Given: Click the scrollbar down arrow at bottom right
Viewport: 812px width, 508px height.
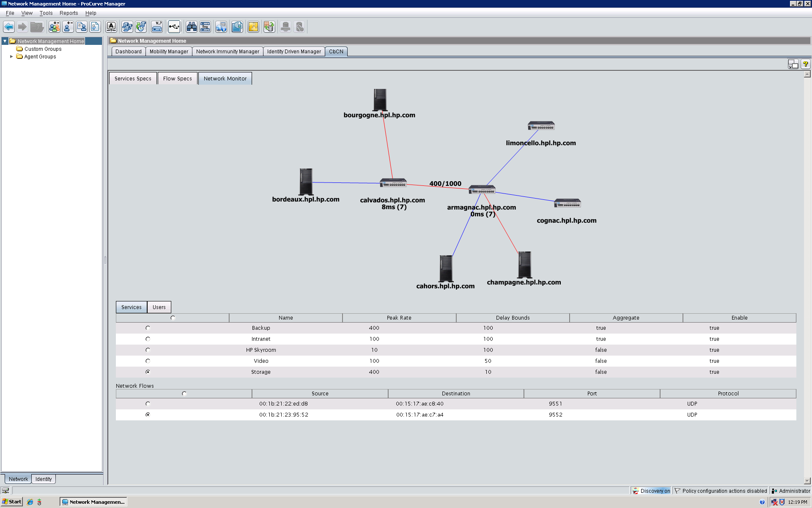Looking at the screenshot, I should [807, 481].
